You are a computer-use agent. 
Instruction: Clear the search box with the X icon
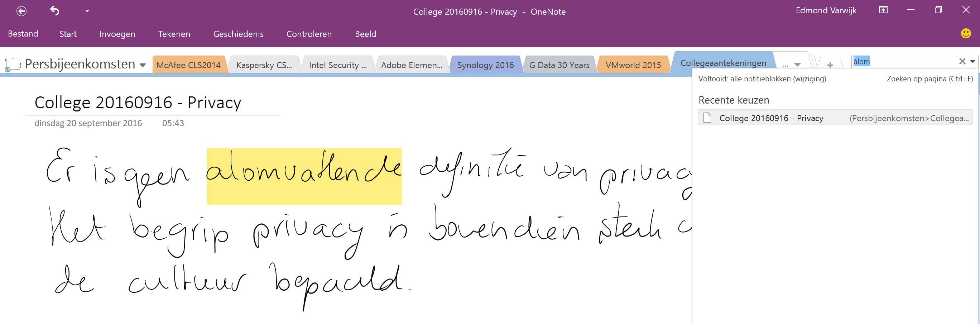(x=962, y=61)
